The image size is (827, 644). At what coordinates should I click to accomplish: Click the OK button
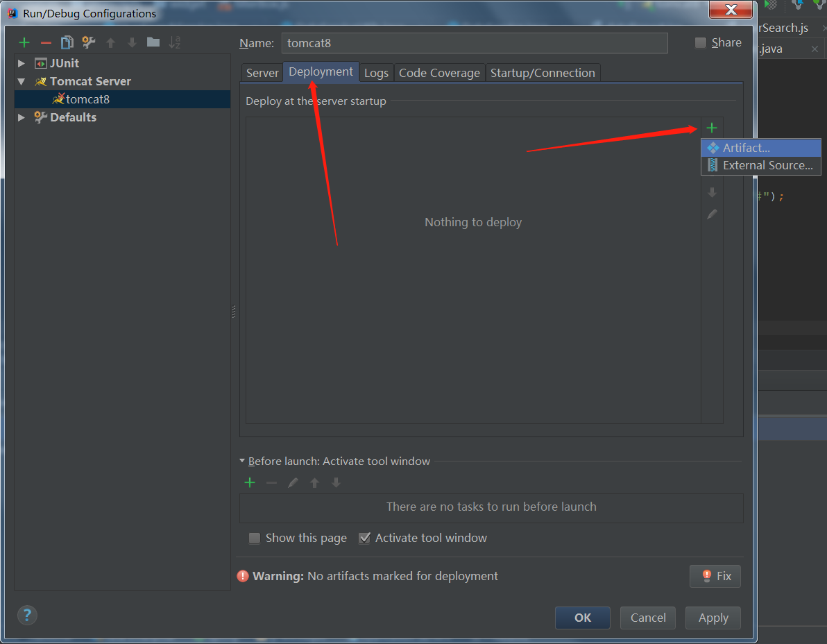coord(582,618)
